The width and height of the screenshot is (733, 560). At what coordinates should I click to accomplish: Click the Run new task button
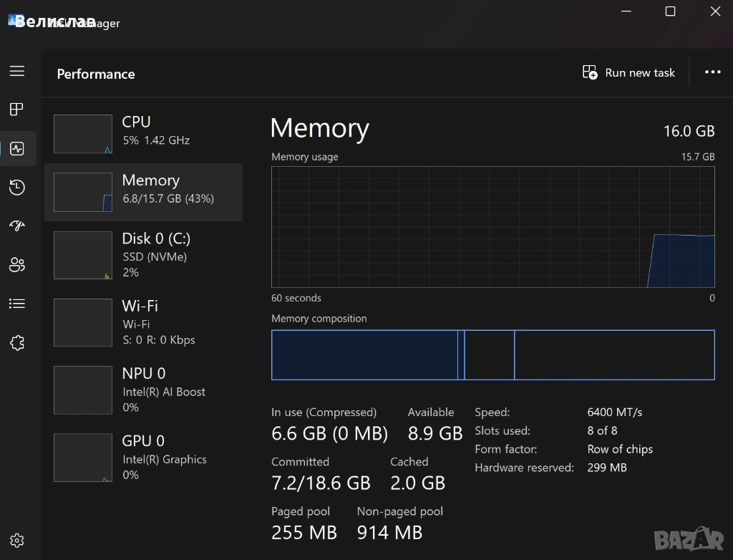(x=628, y=73)
